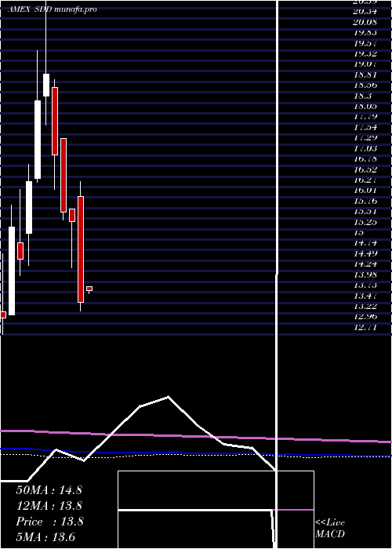
Task: Click the 12.96 price axis value
Action: pos(365,317)
